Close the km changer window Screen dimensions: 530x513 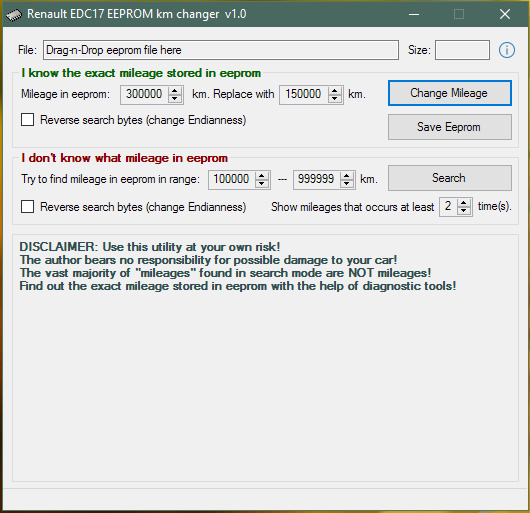(505, 15)
